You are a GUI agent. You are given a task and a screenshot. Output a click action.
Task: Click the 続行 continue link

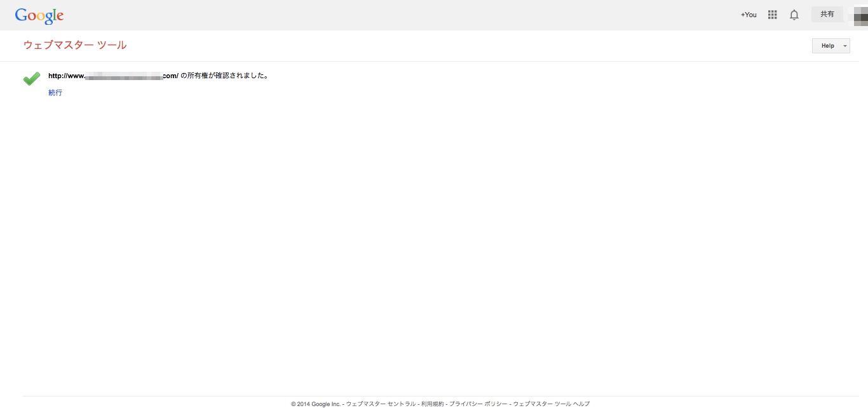55,93
